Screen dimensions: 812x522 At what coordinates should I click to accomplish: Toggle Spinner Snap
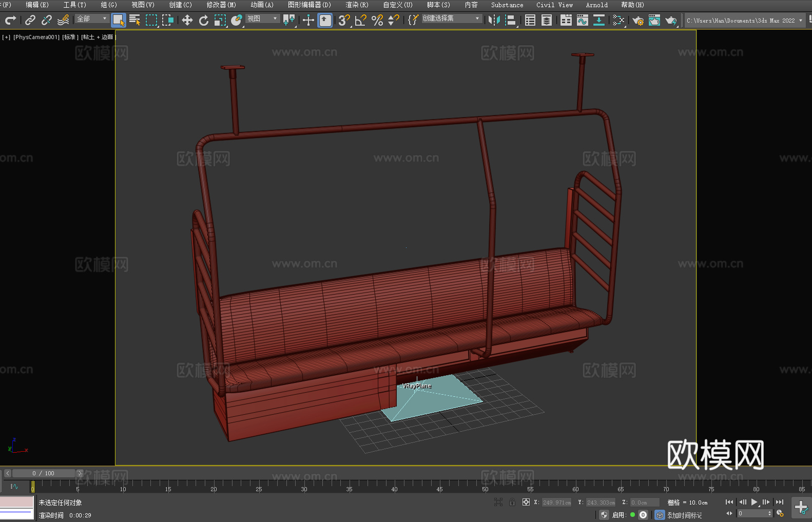pos(394,20)
